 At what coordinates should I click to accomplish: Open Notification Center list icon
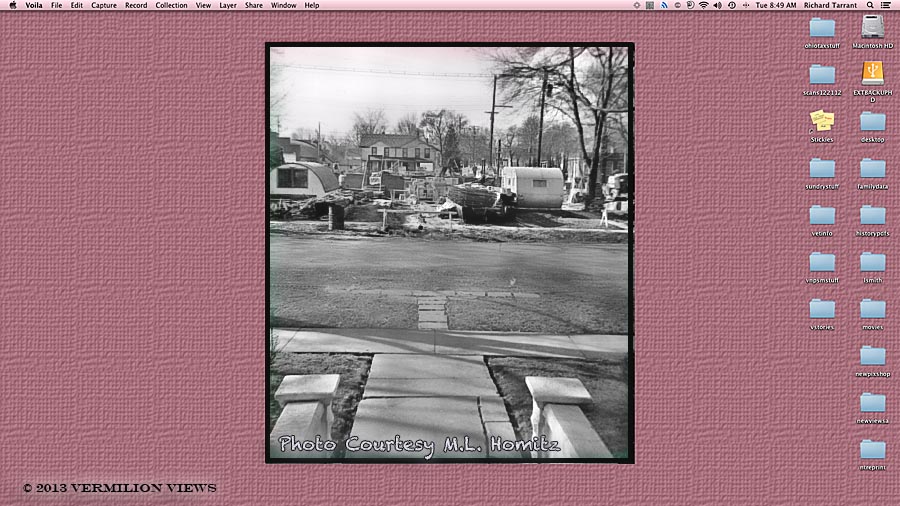pyautogui.click(x=886, y=5)
